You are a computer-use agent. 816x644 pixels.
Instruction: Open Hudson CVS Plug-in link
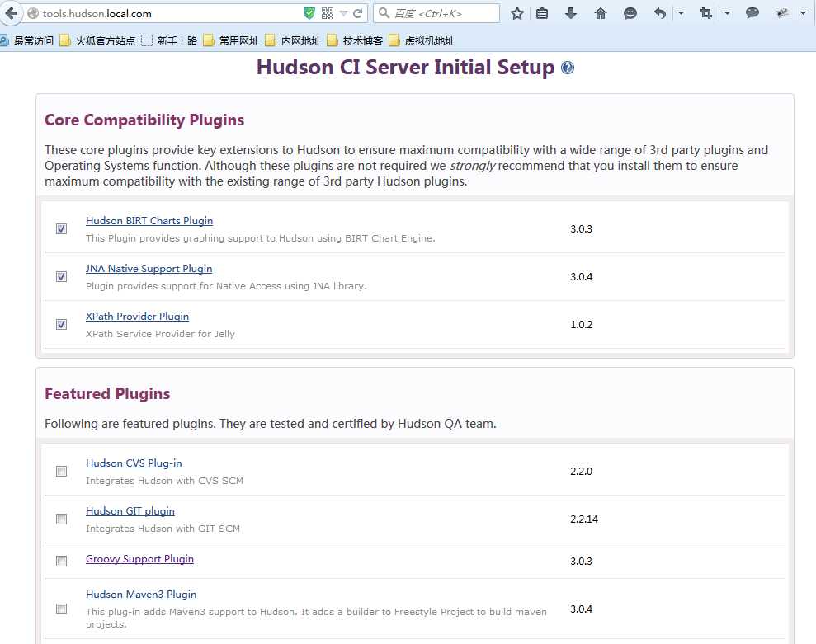[134, 463]
